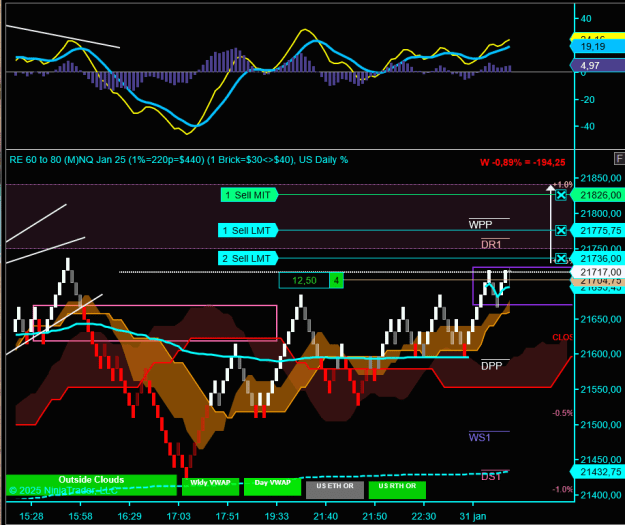Toggle the US RTH OR button

397,490
